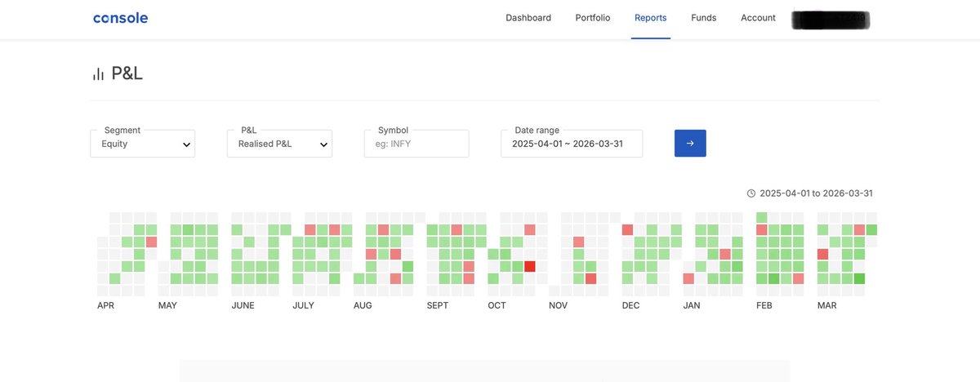Click the NOV month label
Screen dimensions: 980x382
(558, 306)
